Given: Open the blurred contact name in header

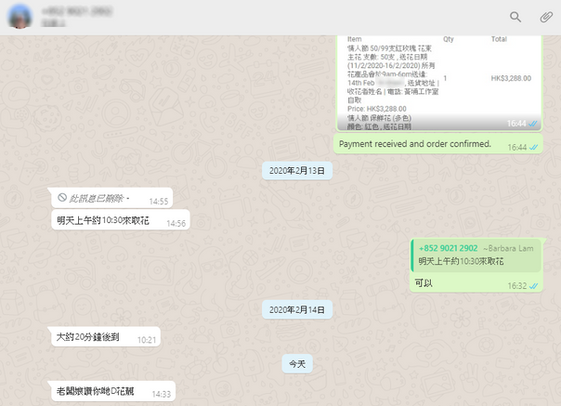Looking at the screenshot, I should click(x=77, y=12).
